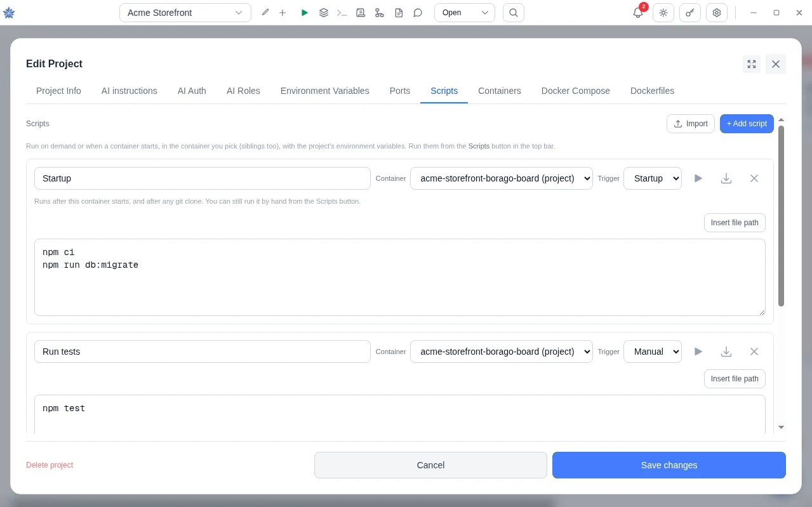Switch to the Project Info tab

tap(58, 91)
